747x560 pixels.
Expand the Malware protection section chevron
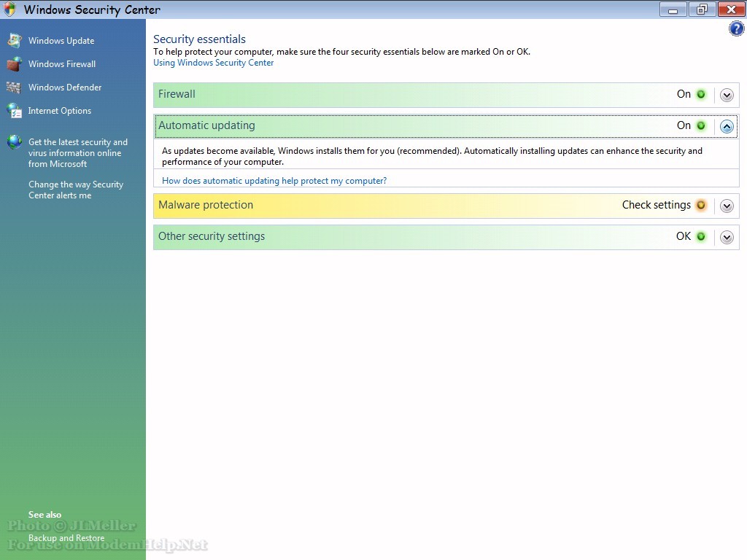coord(727,206)
